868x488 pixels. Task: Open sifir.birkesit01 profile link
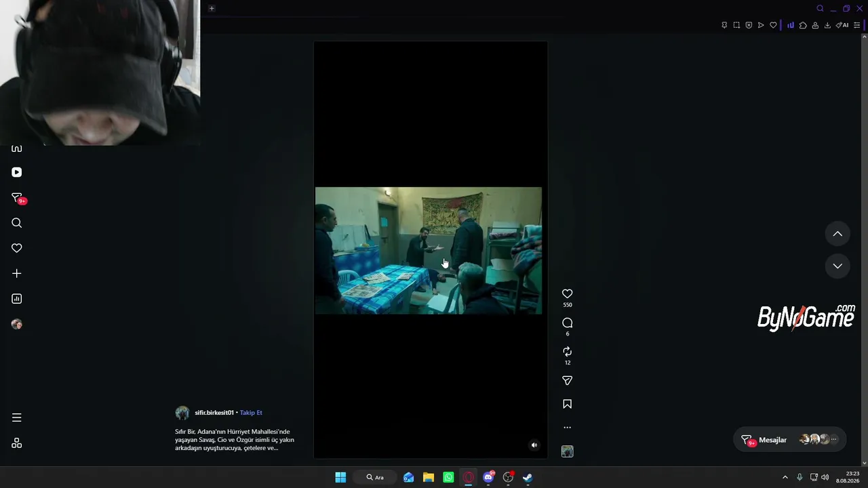[214, 413]
